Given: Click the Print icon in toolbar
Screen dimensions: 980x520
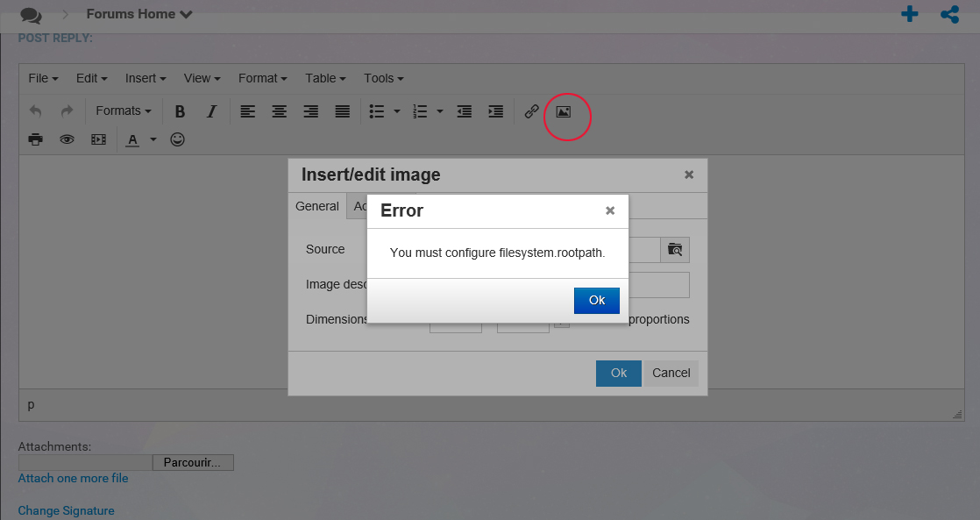Looking at the screenshot, I should 35,139.
